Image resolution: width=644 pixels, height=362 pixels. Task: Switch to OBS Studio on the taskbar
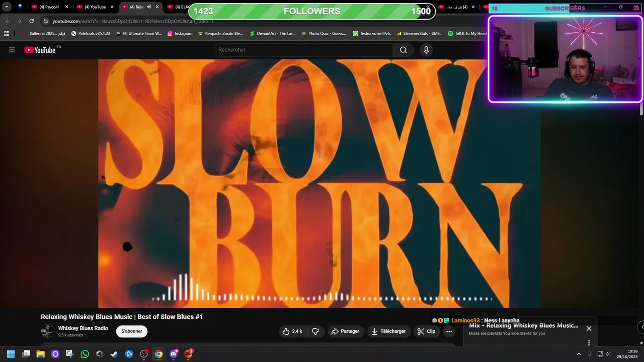click(x=144, y=354)
